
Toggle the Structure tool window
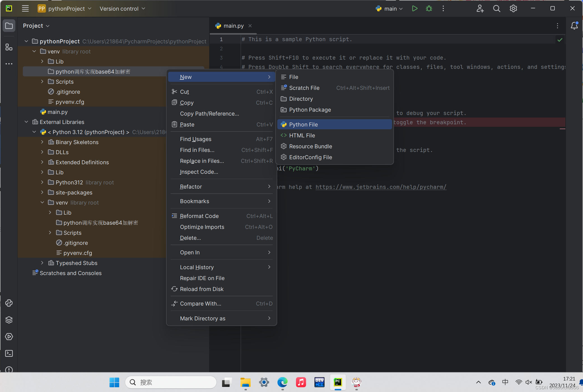[x=9, y=47]
